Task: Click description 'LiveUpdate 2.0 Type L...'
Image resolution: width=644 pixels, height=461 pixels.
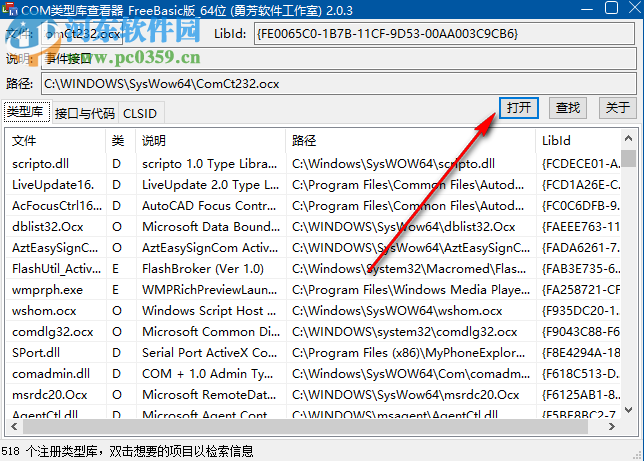Action: pos(210,185)
